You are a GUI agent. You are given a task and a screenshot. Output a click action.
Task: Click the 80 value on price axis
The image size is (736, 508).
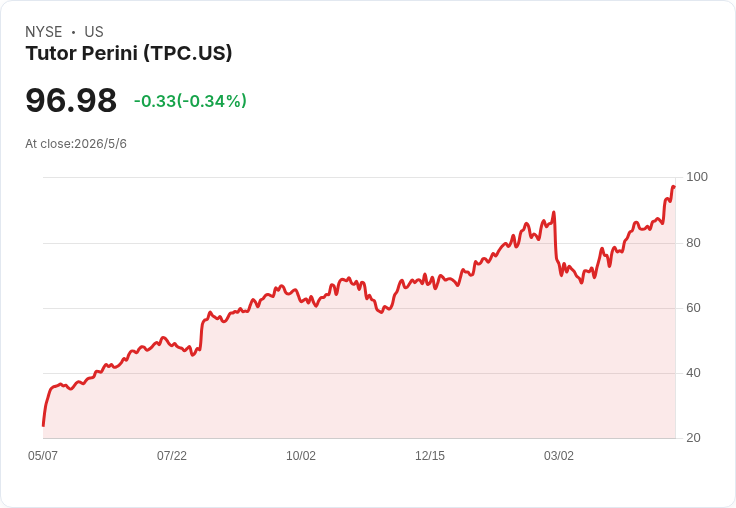[x=693, y=243]
